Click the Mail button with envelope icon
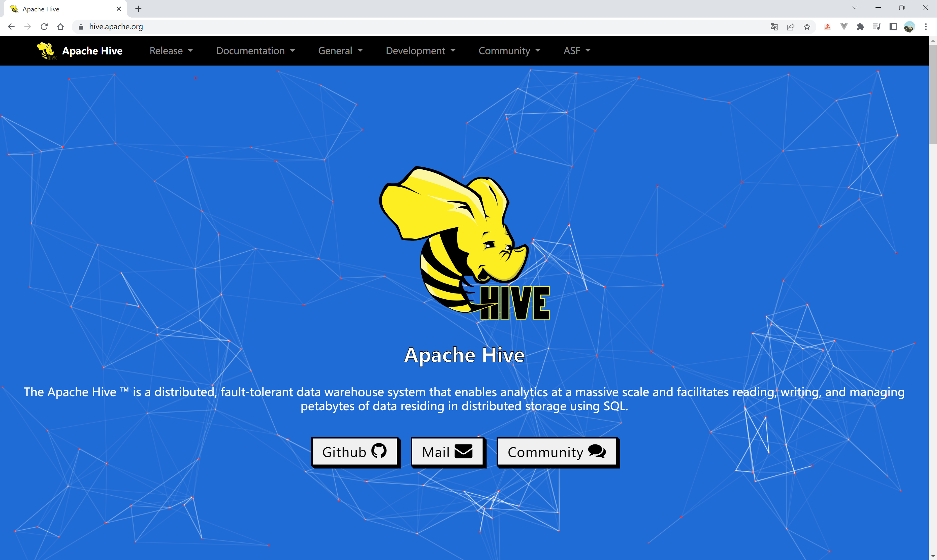 [x=447, y=451]
